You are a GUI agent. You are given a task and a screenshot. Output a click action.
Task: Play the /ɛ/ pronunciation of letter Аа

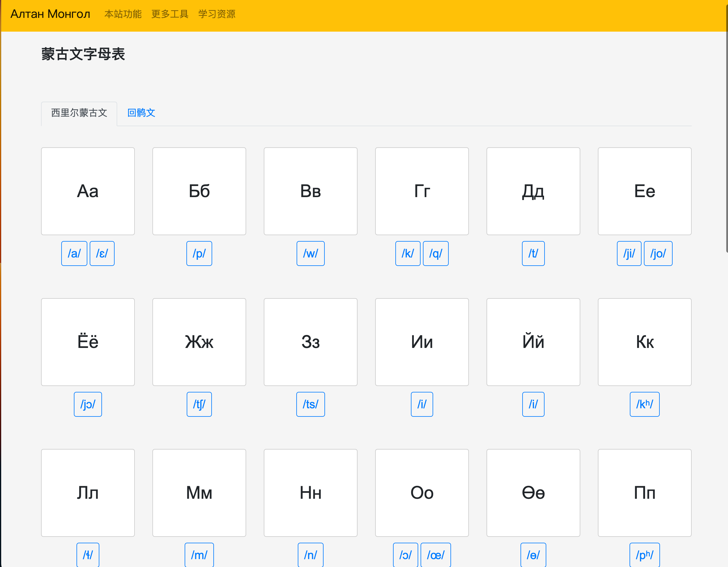tap(102, 254)
